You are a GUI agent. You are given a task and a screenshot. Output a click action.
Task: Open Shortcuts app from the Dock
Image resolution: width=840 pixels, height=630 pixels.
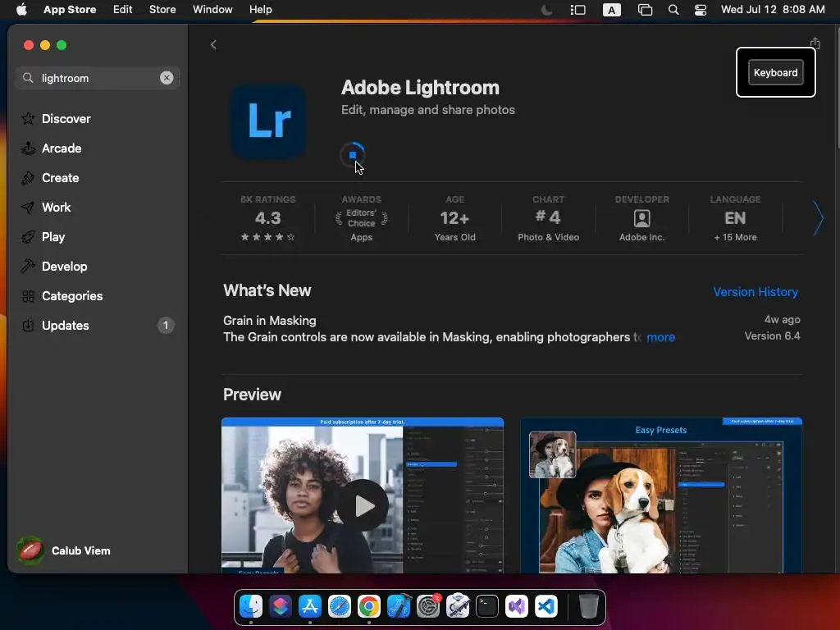point(281,606)
